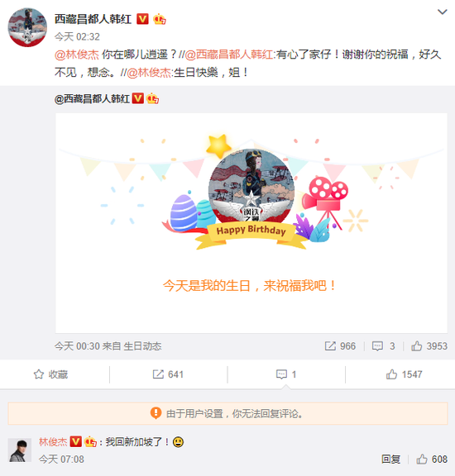
Task: Toggle 收藏 star to favorite this post
Action: point(50,374)
